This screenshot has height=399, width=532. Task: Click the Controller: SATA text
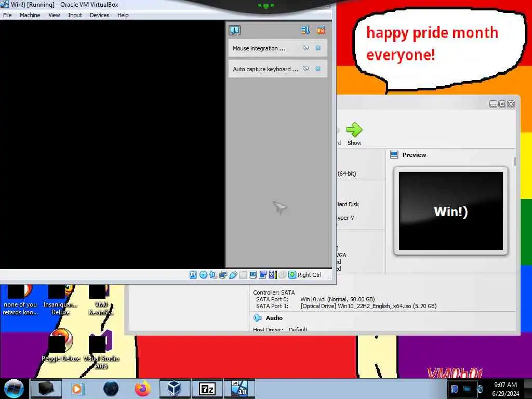pyautogui.click(x=274, y=292)
